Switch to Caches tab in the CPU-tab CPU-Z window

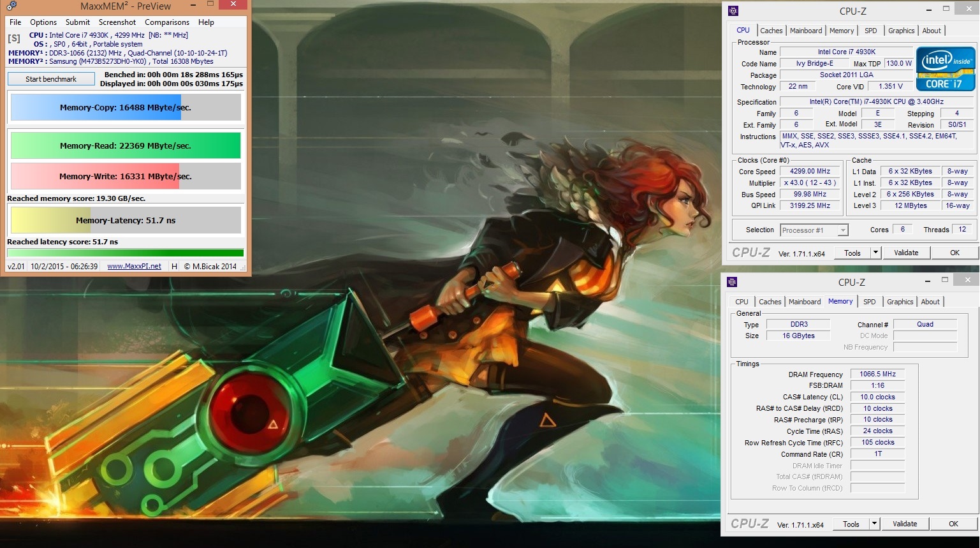772,31
